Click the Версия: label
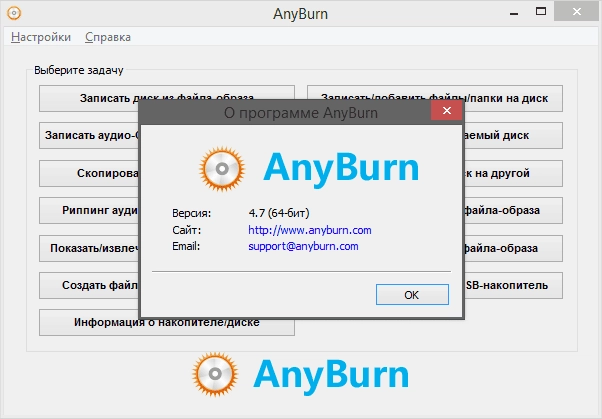This screenshot has width=602, height=419. (x=192, y=213)
